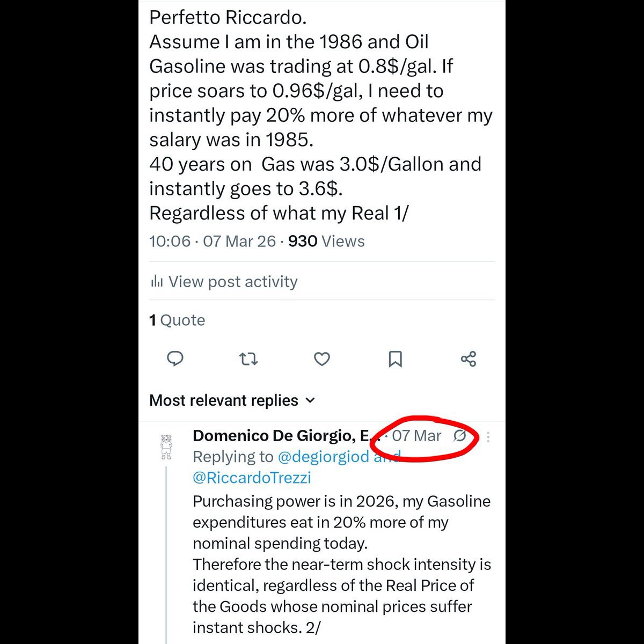
Task: Open the share icon options
Action: tap(469, 359)
